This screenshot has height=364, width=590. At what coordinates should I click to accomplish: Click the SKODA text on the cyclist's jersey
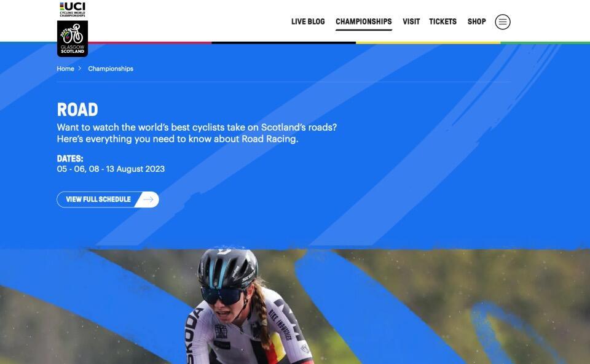pyautogui.click(x=193, y=335)
